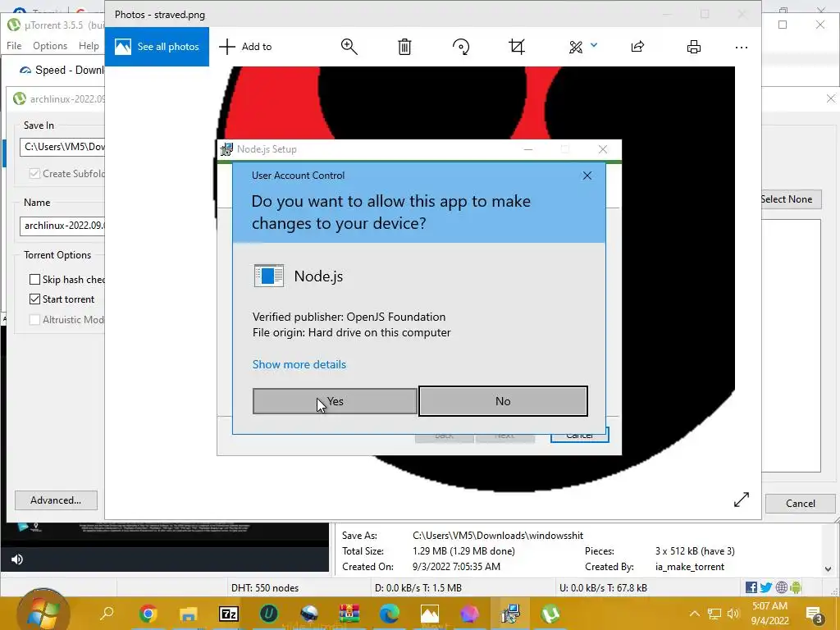Enable Skip hash check checkbox
Image resolution: width=840 pixels, height=630 pixels.
34,280
